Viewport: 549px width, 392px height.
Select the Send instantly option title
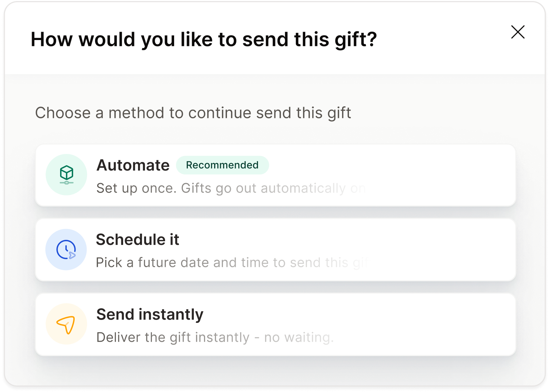click(x=150, y=314)
